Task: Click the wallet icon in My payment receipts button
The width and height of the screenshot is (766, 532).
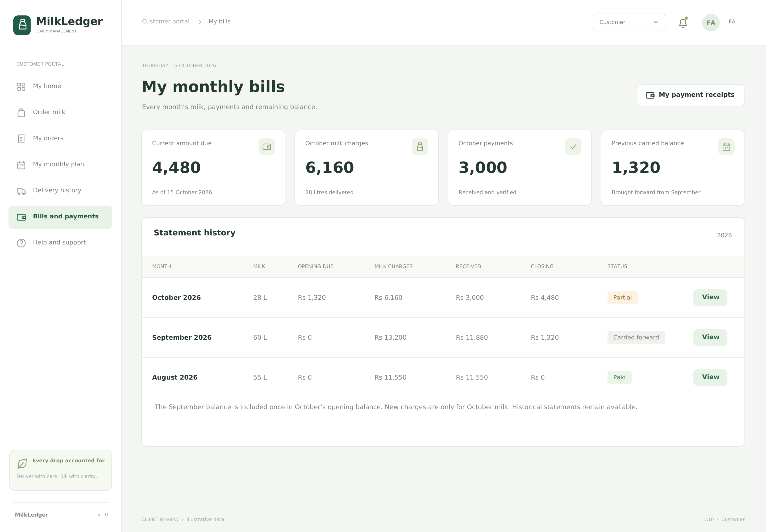Action: coord(650,95)
